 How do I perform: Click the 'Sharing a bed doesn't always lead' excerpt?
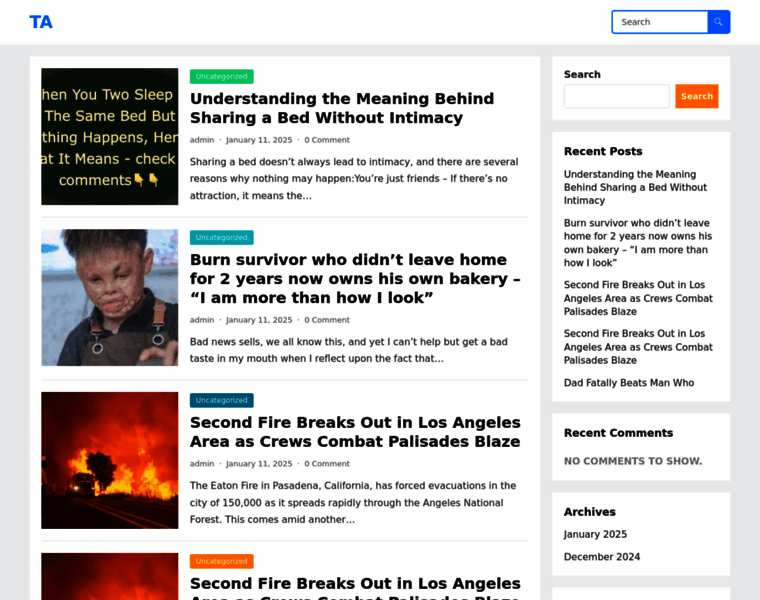click(354, 179)
